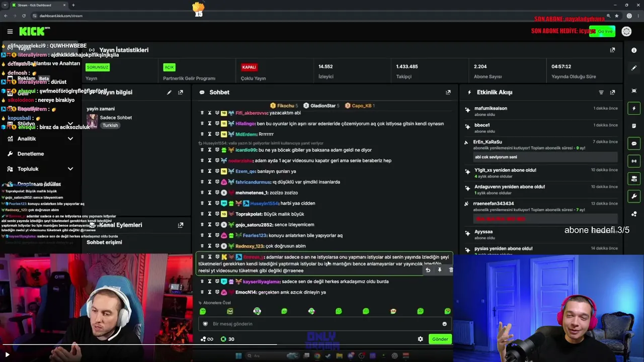This screenshot has width=644, height=362.
Task: Toggle the stream camera panel button
Action: [x=634, y=178]
